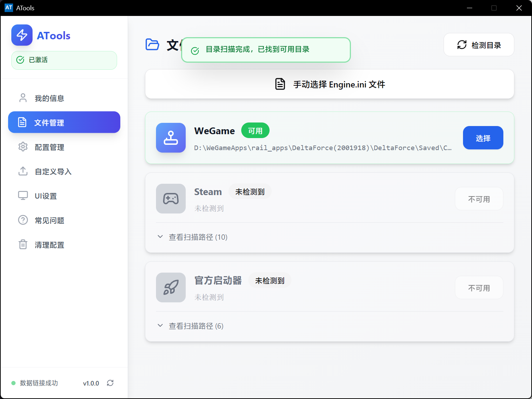The height and width of the screenshot is (399, 532).
Task: Click the Steam gamepad icon
Action: pos(171,199)
